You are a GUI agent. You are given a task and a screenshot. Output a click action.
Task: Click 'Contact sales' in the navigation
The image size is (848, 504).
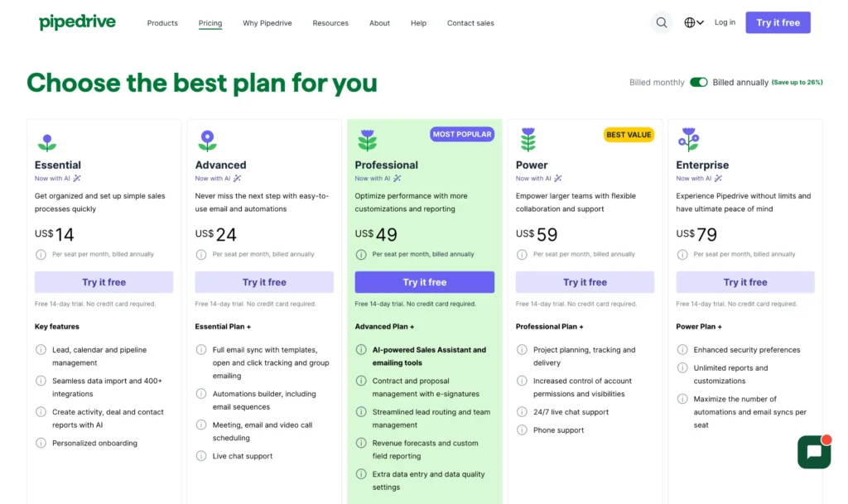tap(470, 22)
